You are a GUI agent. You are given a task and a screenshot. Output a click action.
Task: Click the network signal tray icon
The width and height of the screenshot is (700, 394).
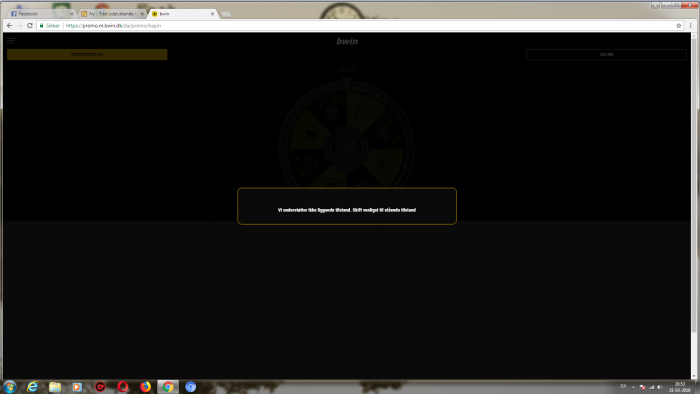(x=651, y=387)
